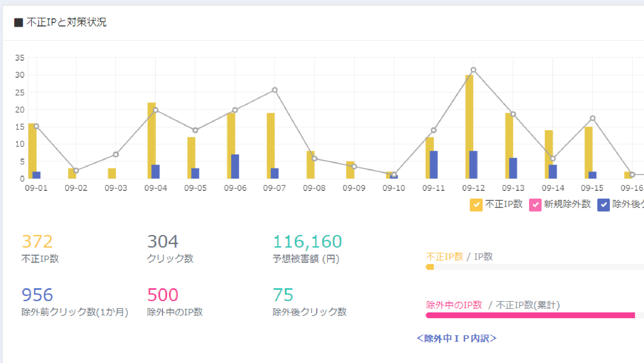Click the 予想被害額 (円) label
Image resolution: width=644 pixels, height=363 pixels.
coord(306,259)
